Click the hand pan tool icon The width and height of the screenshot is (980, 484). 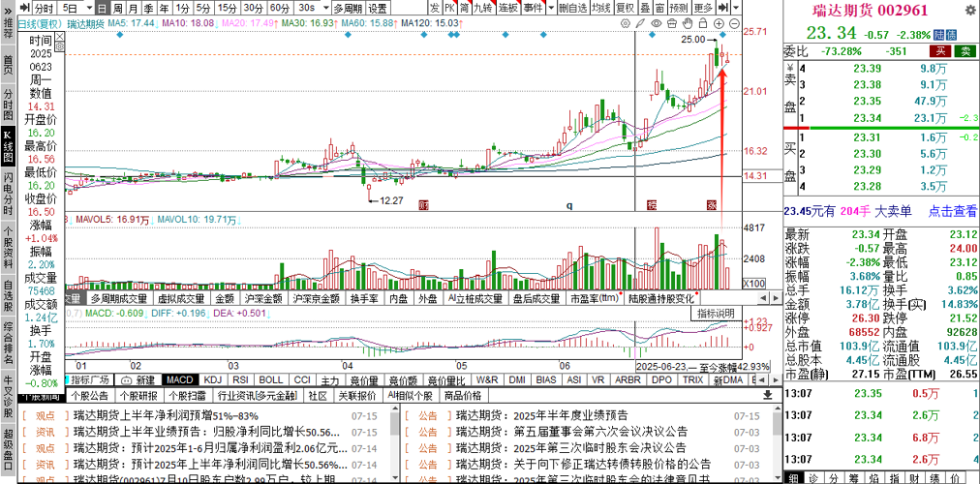click(x=688, y=23)
